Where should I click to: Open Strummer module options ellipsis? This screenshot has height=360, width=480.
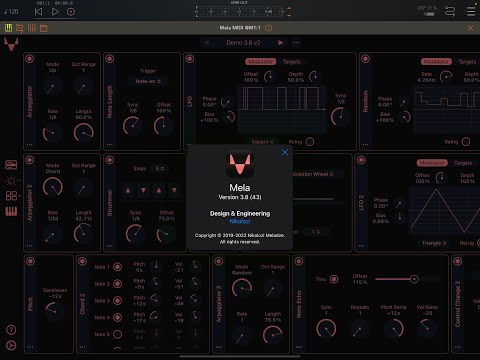109,246
